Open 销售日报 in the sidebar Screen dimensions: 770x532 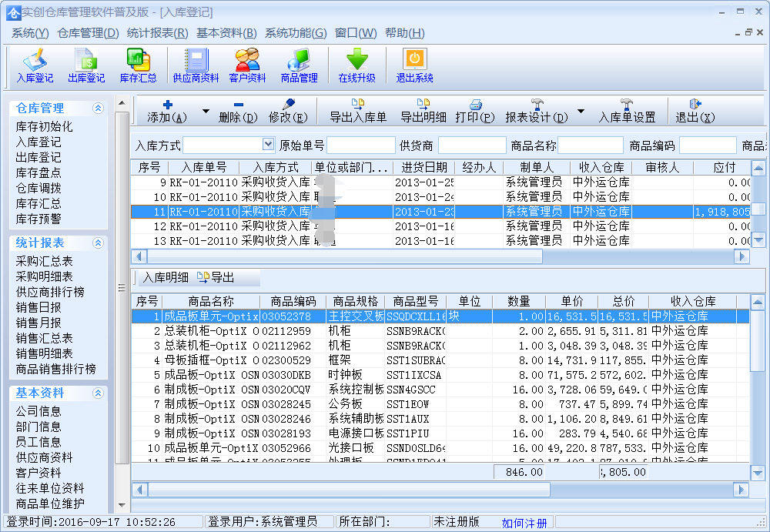[x=38, y=307]
